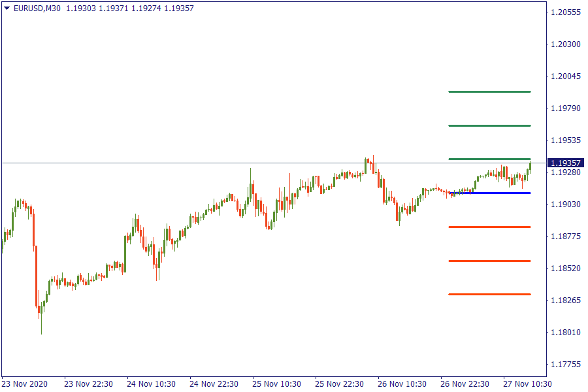Click the 1.19030 price scale label
This screenshot has height=392, width=588.
click(x=566, y=204)
